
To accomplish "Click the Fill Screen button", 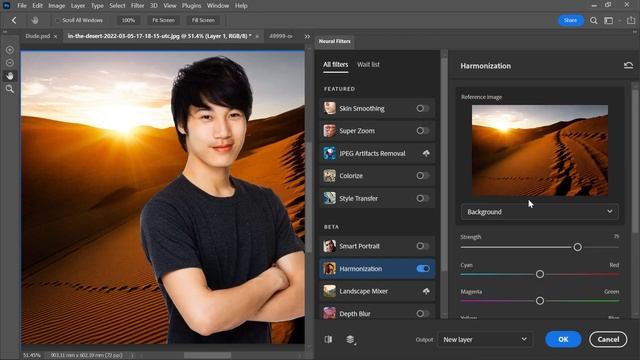I will (x=203, y=20).
